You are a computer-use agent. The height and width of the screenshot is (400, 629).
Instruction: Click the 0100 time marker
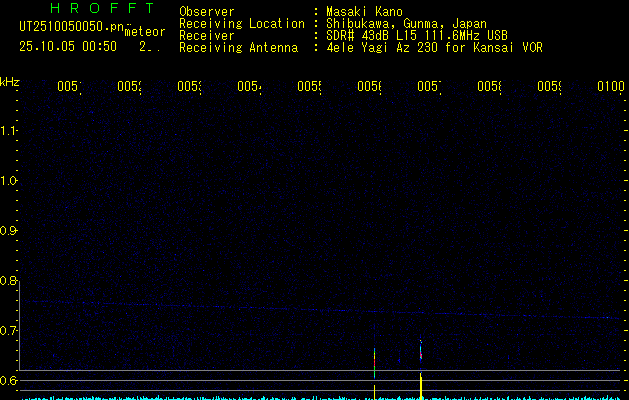610,88
